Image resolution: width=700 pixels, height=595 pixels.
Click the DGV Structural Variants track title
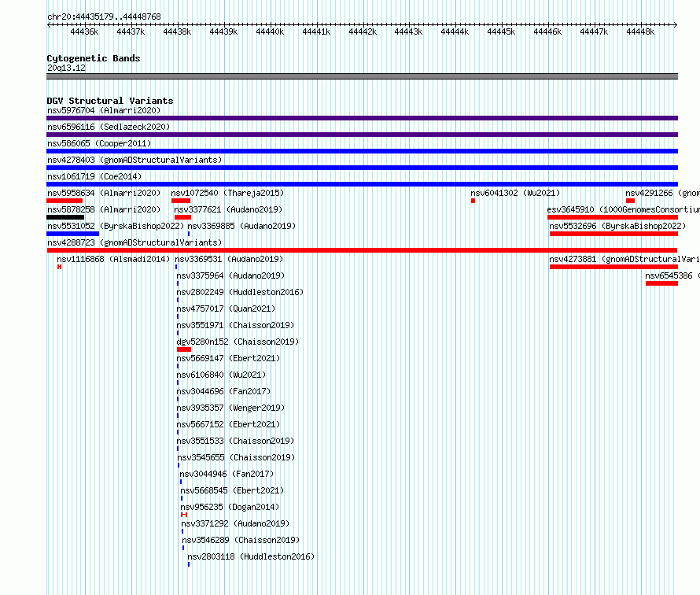pyautogui.click(x=110, y=101)
